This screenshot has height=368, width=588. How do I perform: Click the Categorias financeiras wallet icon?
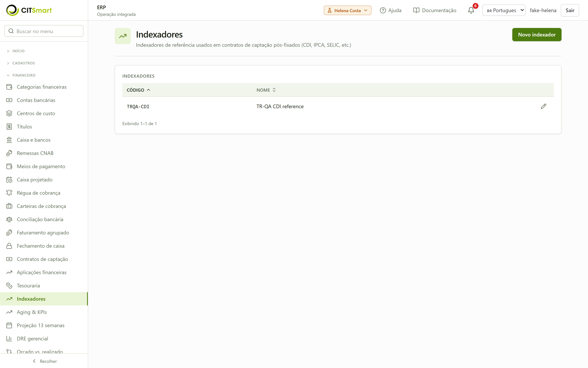(9, 87)
